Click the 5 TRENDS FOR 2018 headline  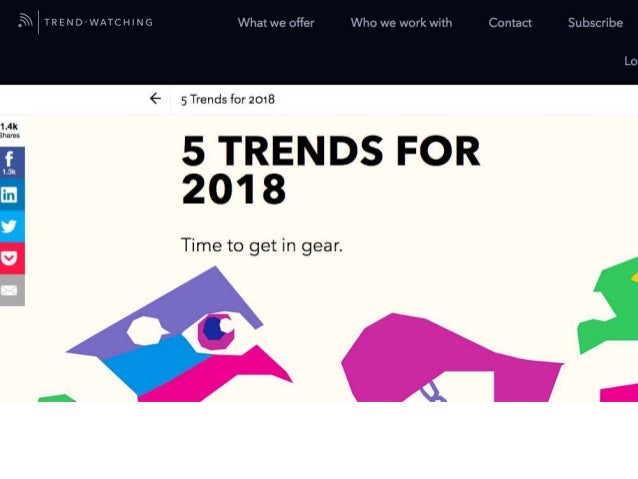click(x=331, y=169)
